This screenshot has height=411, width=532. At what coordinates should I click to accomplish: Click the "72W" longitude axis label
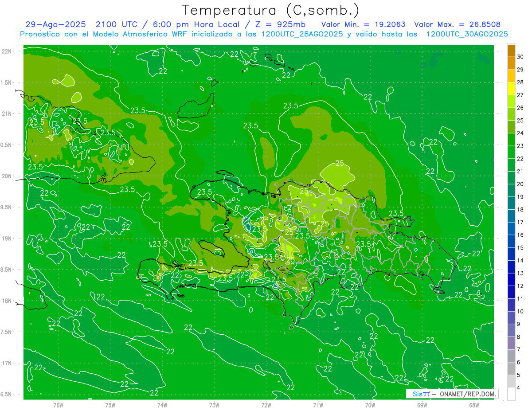point(266,405)
